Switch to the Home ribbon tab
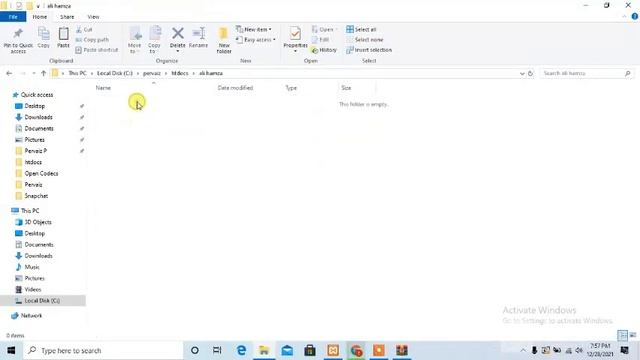The width and height of the screenshot is (640, 360). [x=40, y=17]
